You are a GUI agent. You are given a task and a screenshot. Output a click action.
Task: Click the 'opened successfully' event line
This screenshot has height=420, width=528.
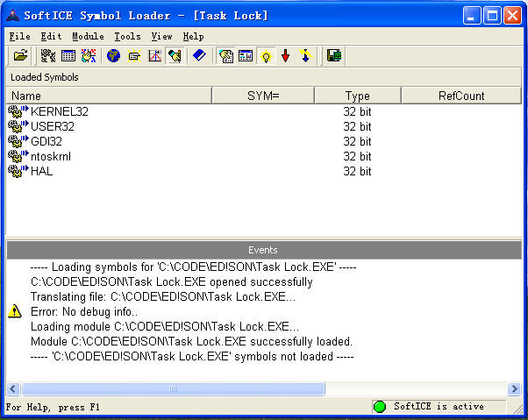coord(171,281)
